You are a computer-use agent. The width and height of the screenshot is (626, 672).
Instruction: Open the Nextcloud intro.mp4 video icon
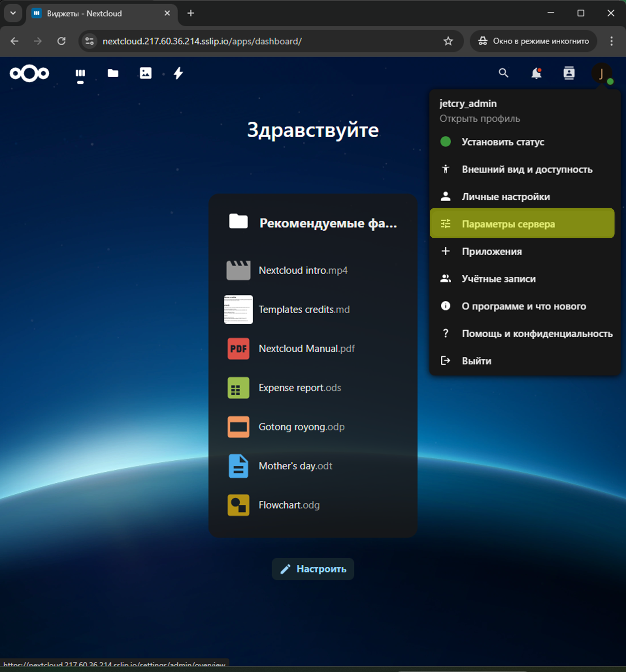coord(238,270)
